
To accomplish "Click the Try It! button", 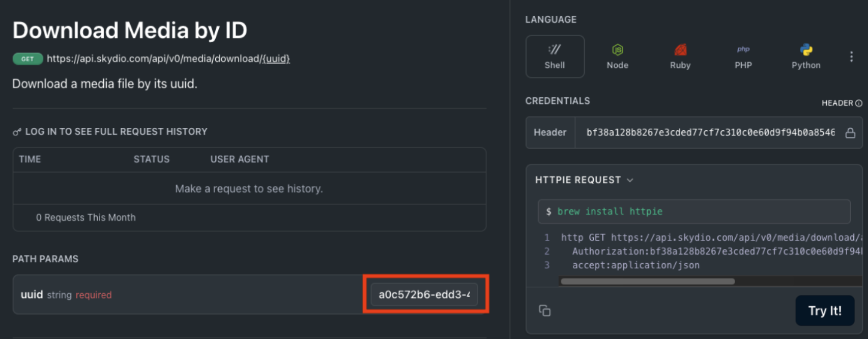I will (x=825, y=310).
